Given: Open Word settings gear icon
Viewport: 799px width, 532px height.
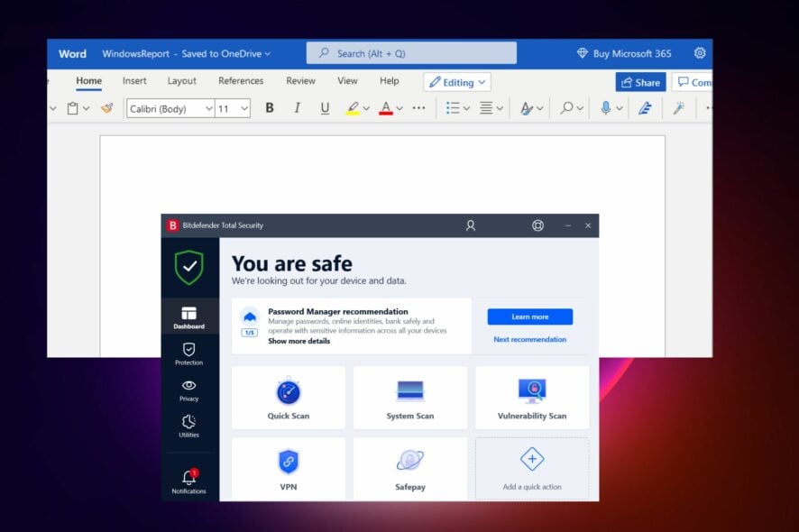Looking at the screenshot, I should click(x=700, y=53).
